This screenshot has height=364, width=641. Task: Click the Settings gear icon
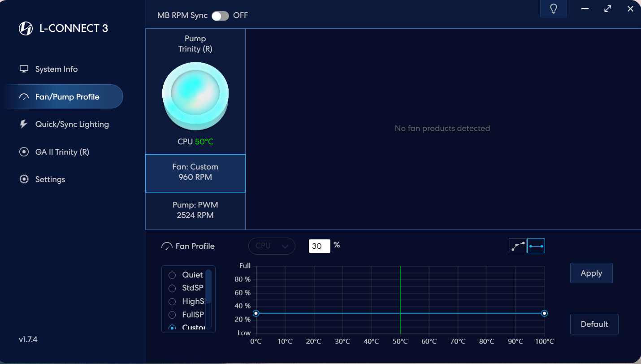[24, 179]
